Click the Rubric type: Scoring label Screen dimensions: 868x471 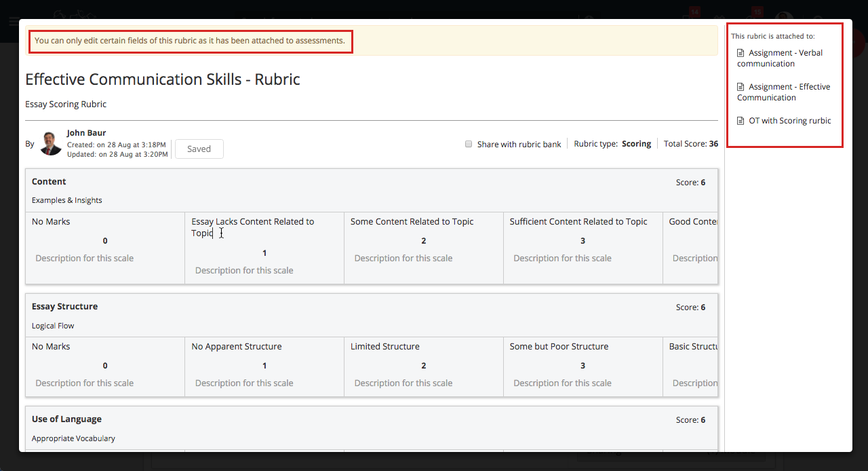pyautogui.click(x=612, y=144)
